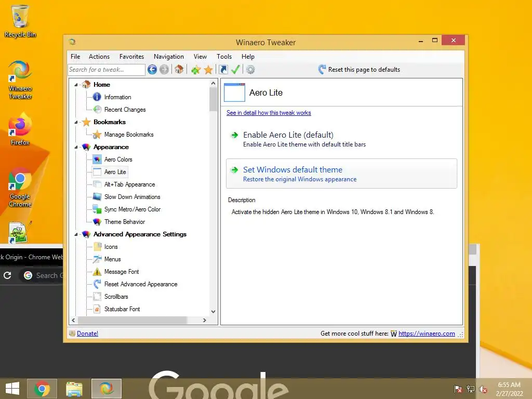The height and width of the screenshot is (399, 532).
Task: Click the tree scroll up arrow
Action: tap(213, 83)
